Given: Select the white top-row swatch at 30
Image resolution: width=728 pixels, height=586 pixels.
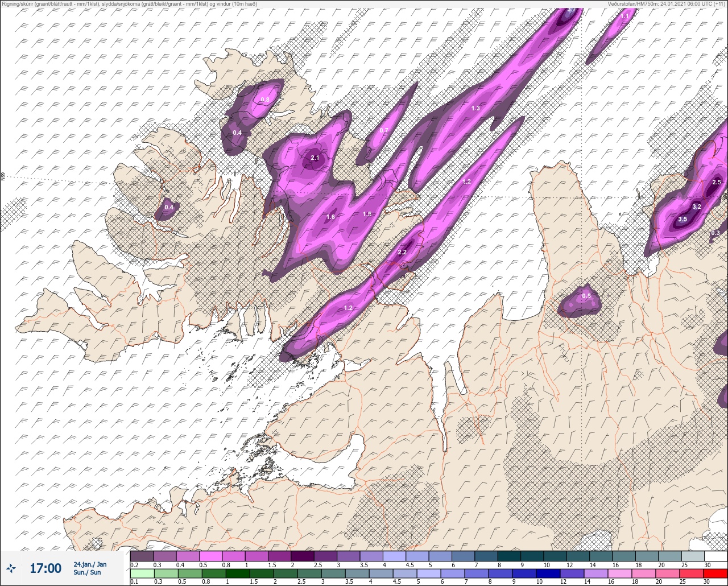Looking at the screenshot, I should (x=715, y=556).
